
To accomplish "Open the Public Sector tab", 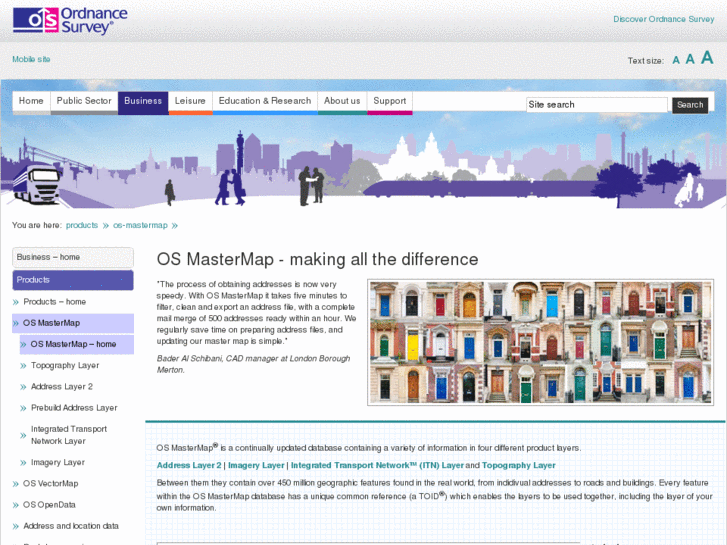I will tap(84, 102).
